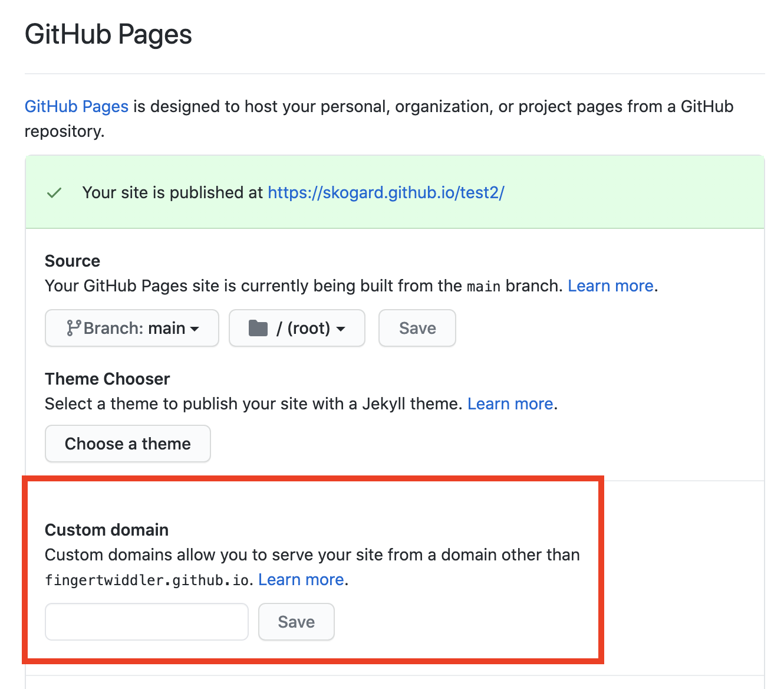Click the folder icon on root button
The width and height of the screenshot is (784, 689).
pyautogui.click(x=258, y=328)
